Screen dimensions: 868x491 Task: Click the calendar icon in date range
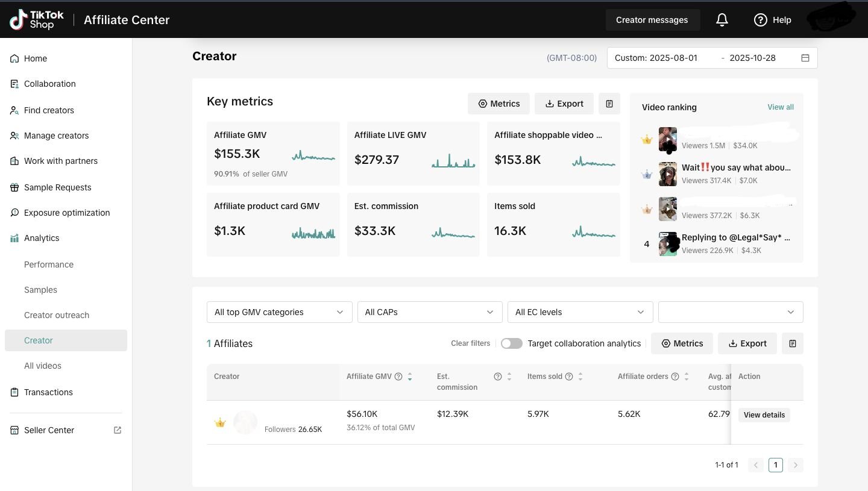[x=805, y=58]
